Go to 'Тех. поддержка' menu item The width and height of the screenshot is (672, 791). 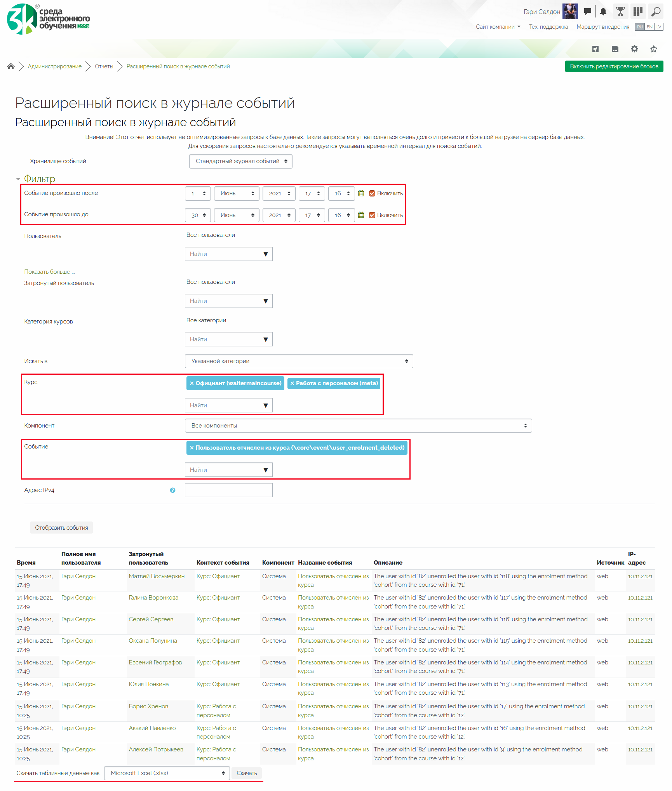tap(548, 27)
